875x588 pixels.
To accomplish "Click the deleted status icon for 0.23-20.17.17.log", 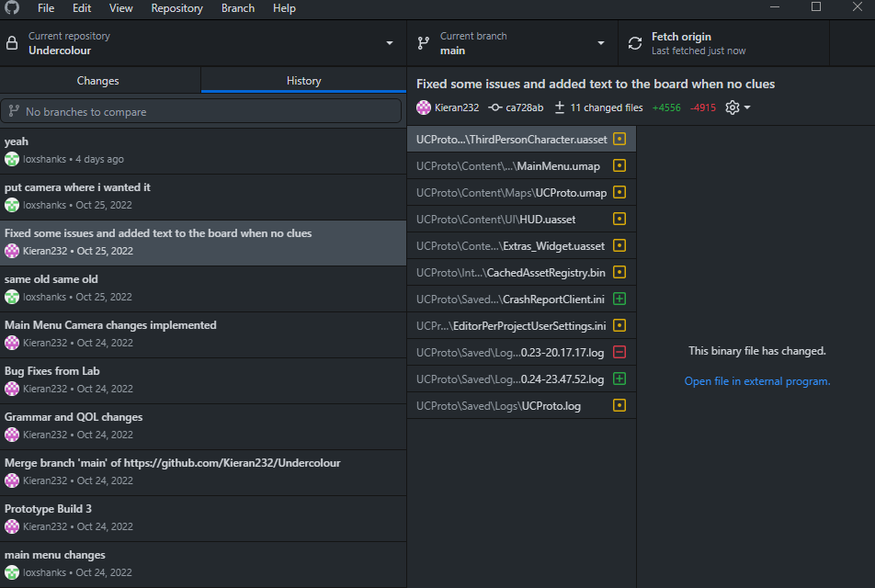I will coord(619,352).
